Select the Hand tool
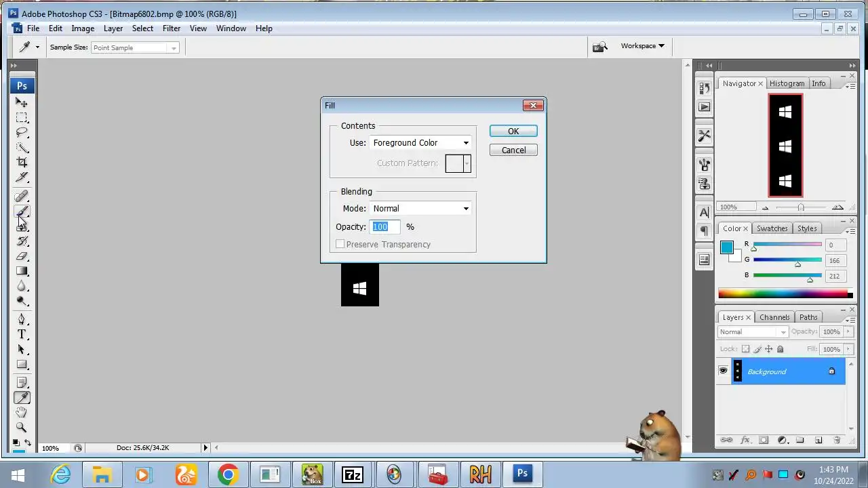Viewport: 868px width, 488px height. 22,413
